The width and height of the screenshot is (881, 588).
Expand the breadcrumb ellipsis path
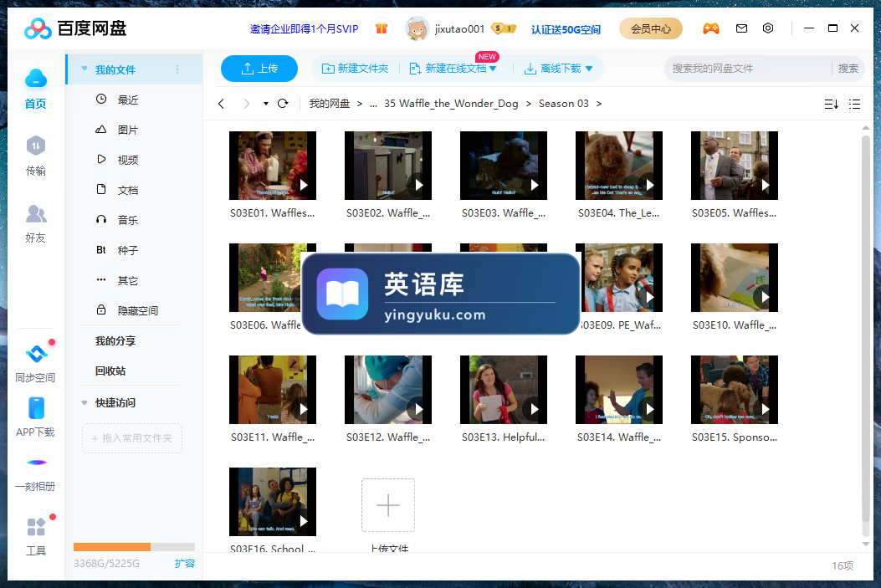coord(373,104)
